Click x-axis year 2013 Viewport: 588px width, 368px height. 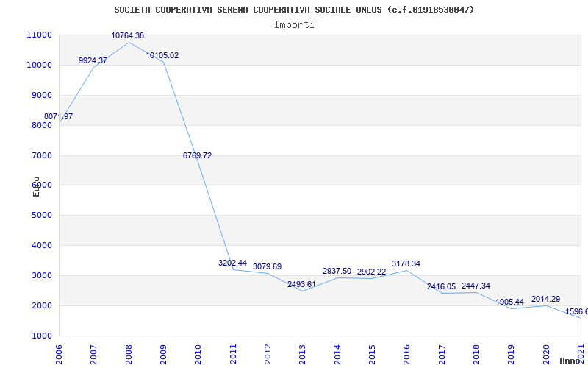[303, 355]
